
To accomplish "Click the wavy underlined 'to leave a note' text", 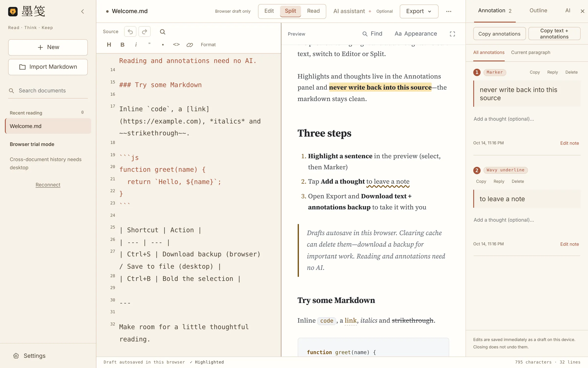I will coord(388,182).
